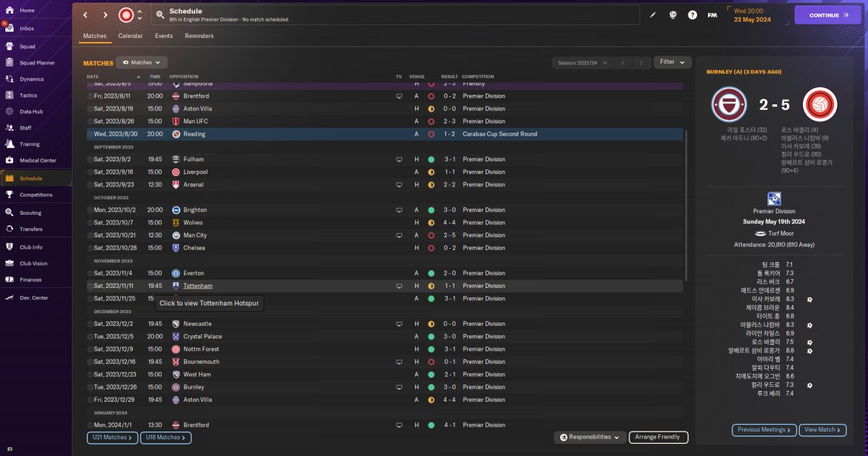Viewport: 868px width, 456px height.
Task: Open the Finances icon
Action: coord(9,279)
